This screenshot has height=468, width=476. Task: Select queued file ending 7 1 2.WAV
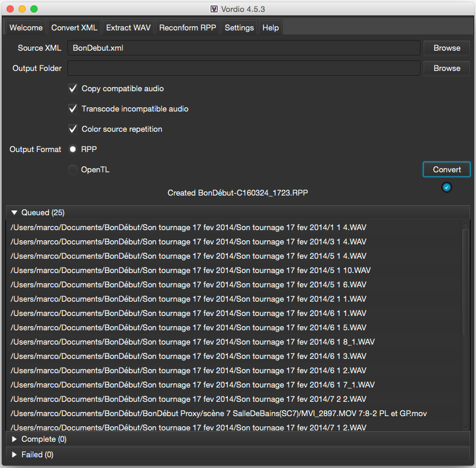click(233, 426)
